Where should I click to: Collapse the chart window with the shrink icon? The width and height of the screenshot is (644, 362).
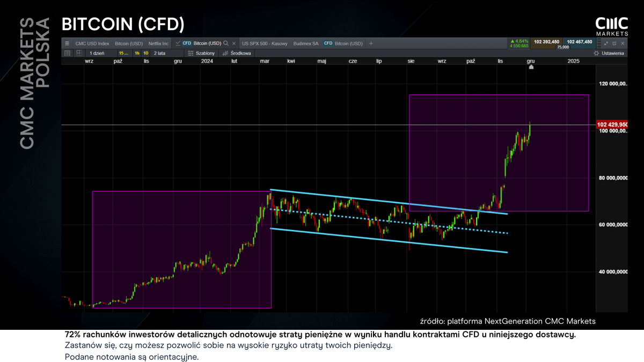tap(606, 43)
